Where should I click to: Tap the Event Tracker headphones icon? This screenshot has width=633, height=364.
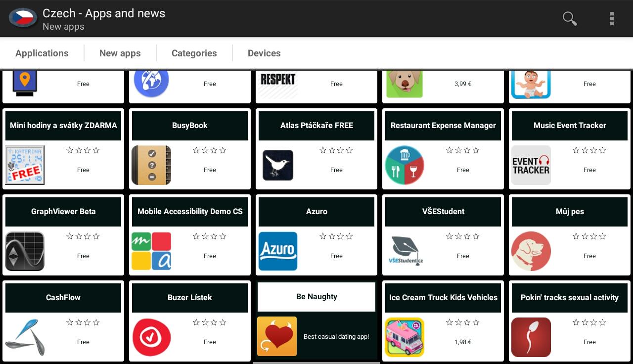(x=531, y=165)
